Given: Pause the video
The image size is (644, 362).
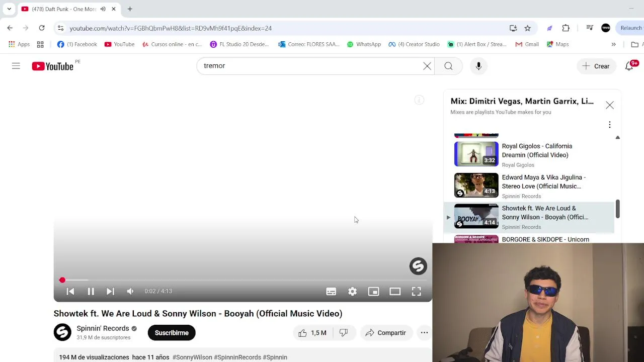Looking at the screenshot, I should tap(91, 291).
